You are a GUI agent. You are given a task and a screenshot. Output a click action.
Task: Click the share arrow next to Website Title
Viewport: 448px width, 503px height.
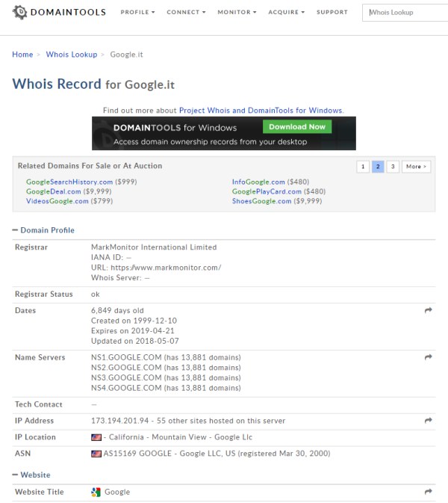coord(429,492)
